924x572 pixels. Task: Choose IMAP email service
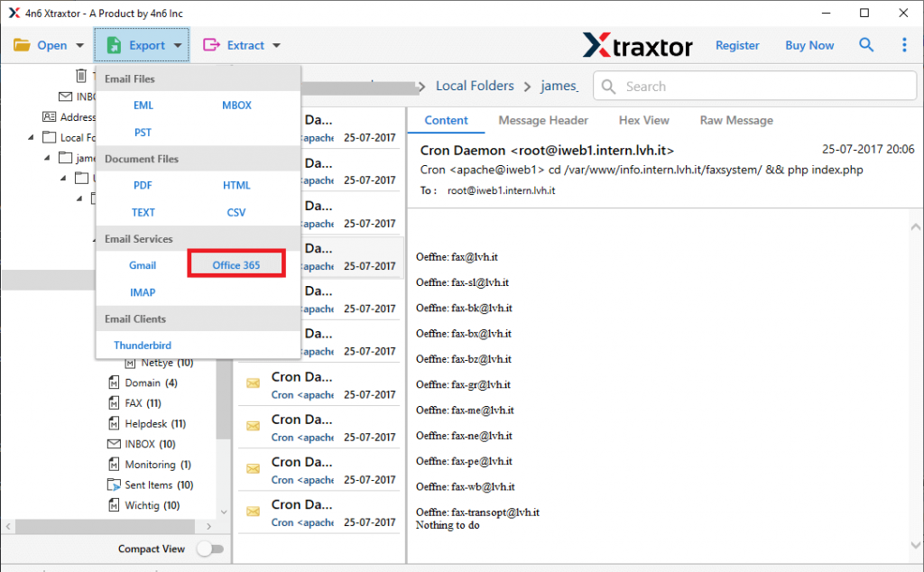point(143,292)
